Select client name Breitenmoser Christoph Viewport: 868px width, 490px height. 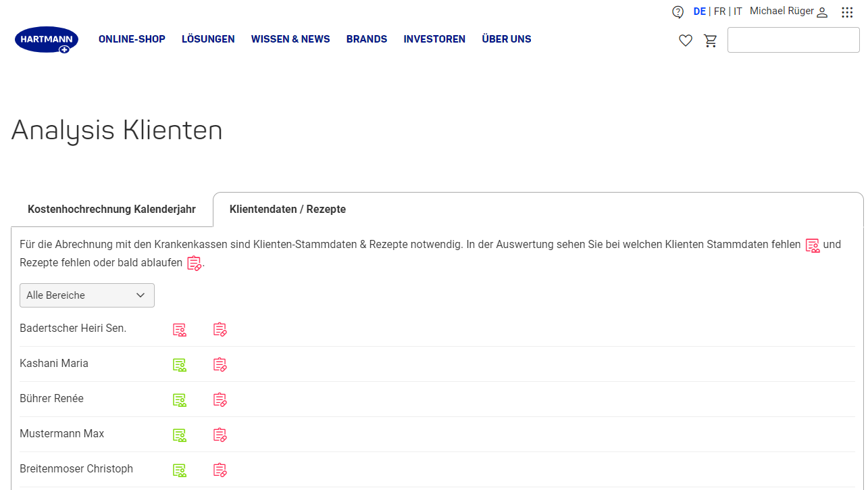pos(76,469)
